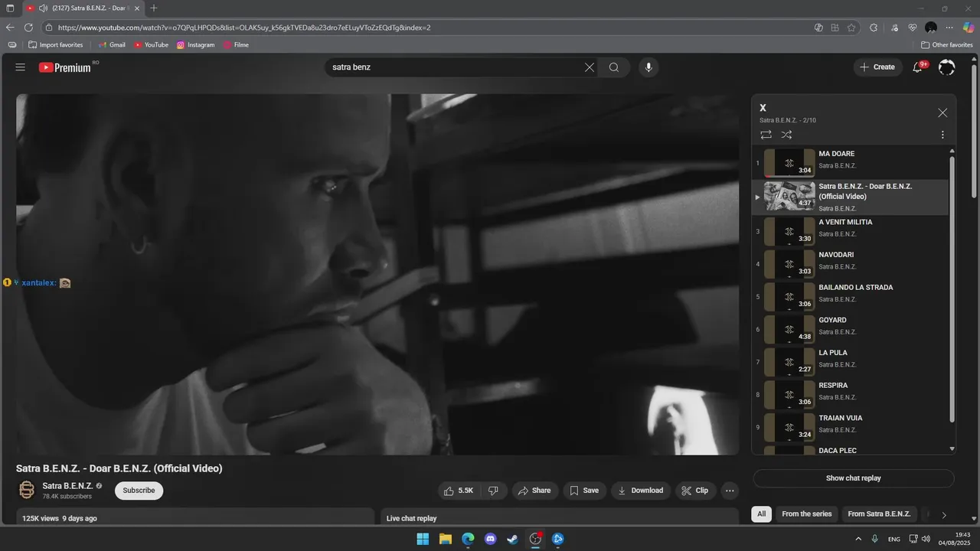Open Steam from the taskbar
The width and height of the screenshot is (980, 551).
513,539
